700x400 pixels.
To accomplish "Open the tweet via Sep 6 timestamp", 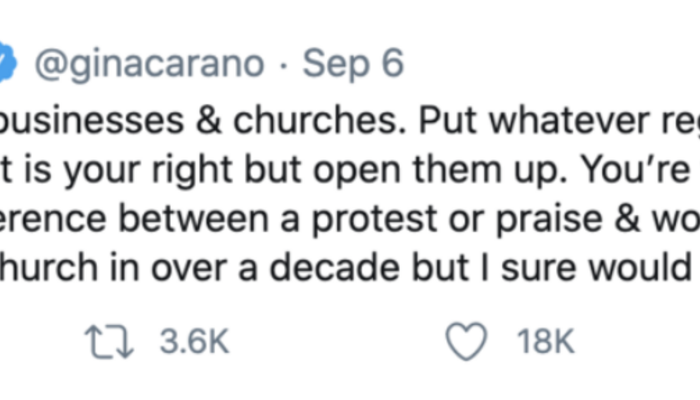I will click(x=353, y=65).
